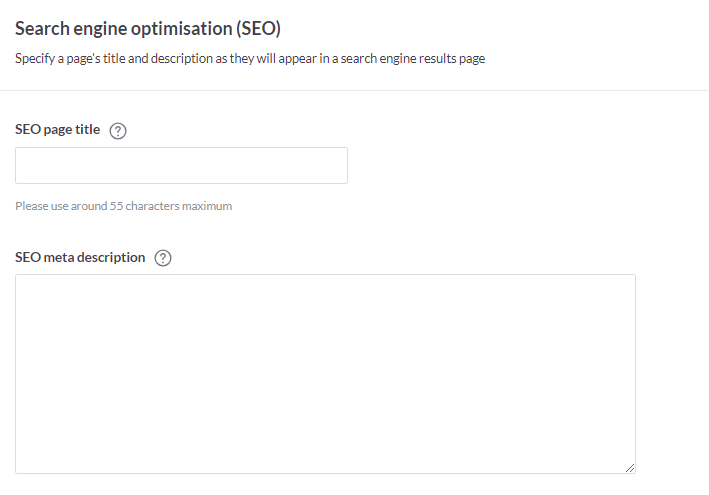The image size is (709, 495).
Task: Click the question mark next to page title
Action: [118, 131]
